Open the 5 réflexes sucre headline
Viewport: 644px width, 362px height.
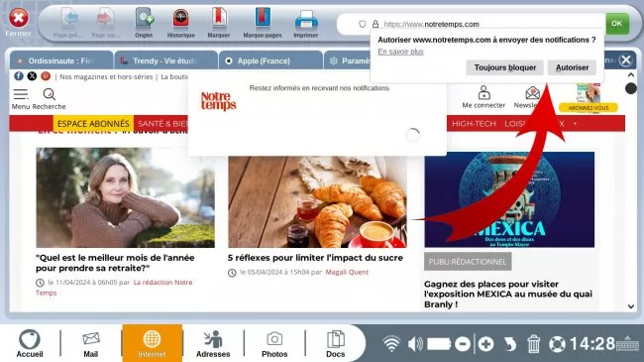pos(315,258)
